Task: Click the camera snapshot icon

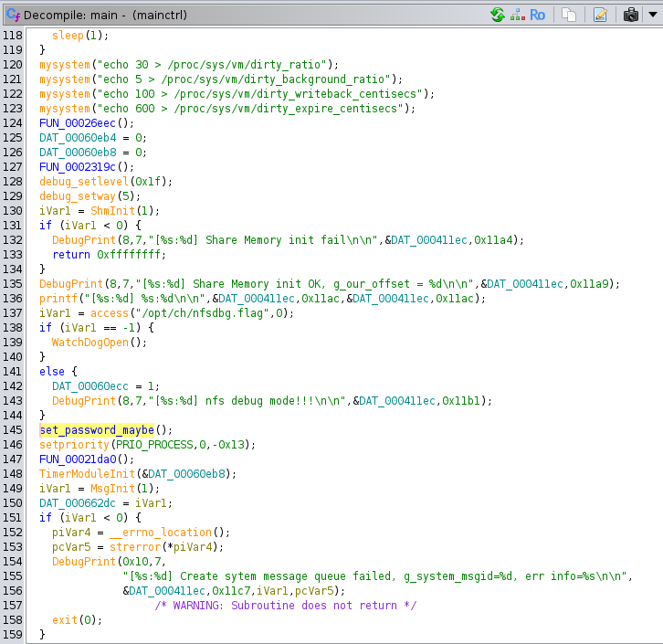Action: tap(630, 15)
